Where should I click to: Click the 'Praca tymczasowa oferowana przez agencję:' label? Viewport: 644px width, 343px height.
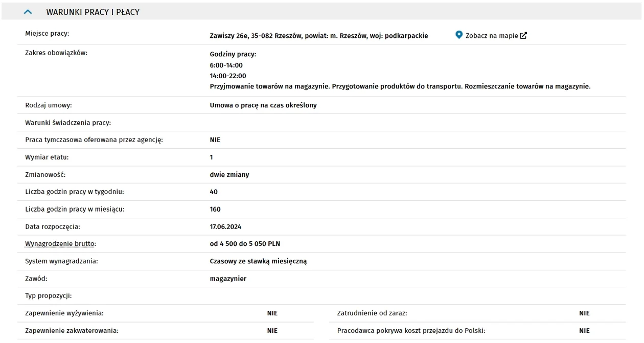tap(94, 140)
